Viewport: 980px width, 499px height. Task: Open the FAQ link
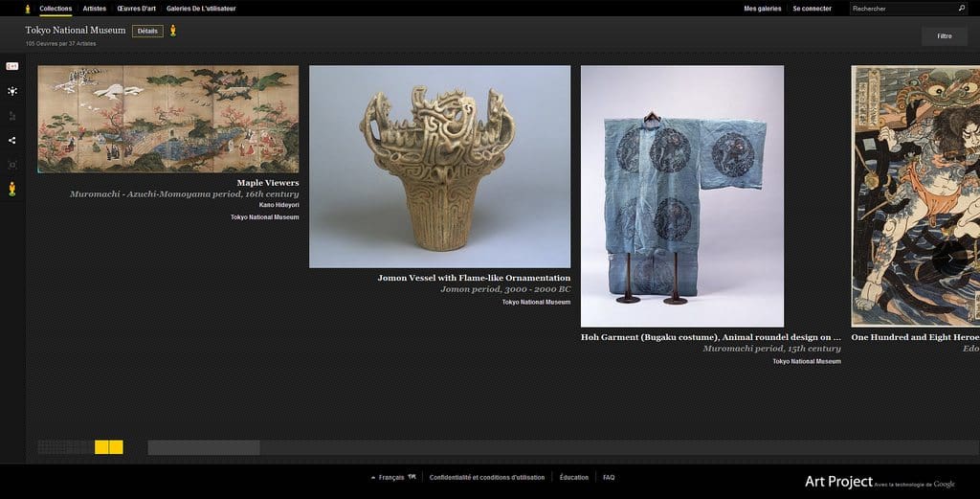pyautogui.click(x=609, y=478)
